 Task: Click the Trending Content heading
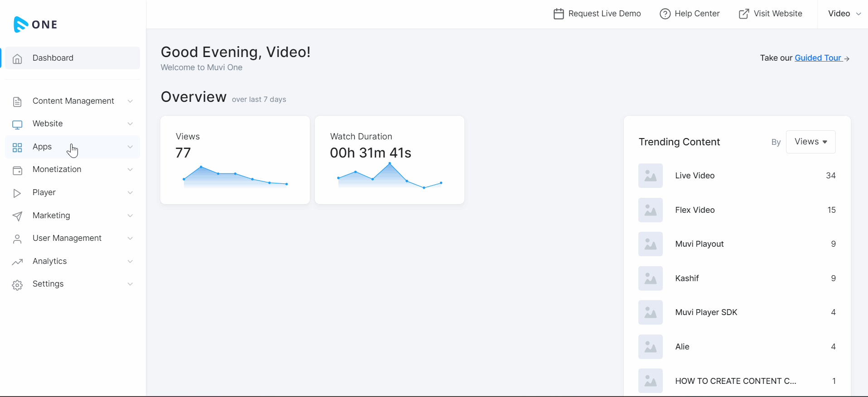(679, 142)
